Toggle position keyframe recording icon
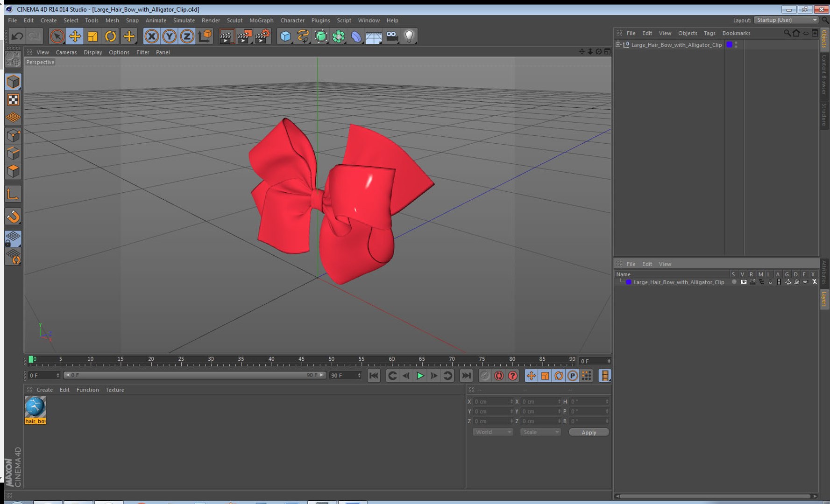The image size is (830, 504). click(531, 376)
